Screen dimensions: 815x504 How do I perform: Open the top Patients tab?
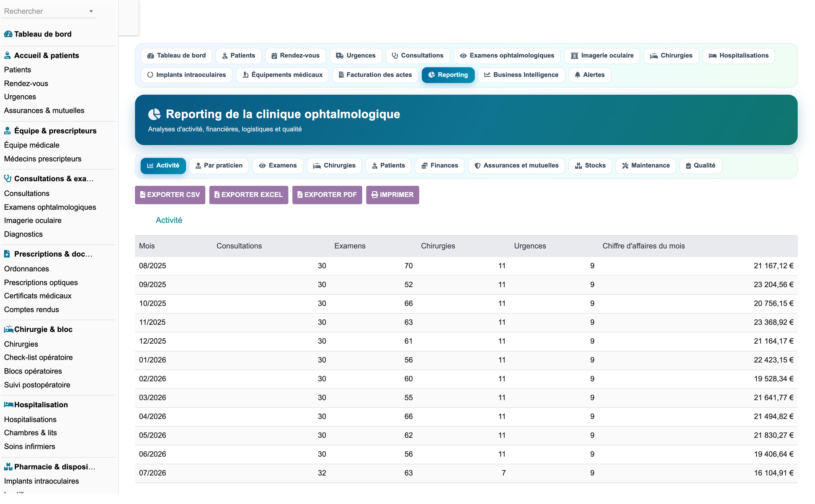point(238,56)
